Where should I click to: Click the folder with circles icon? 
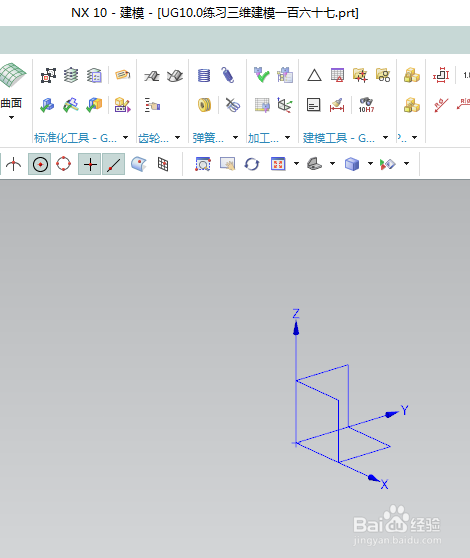point(383,75)
